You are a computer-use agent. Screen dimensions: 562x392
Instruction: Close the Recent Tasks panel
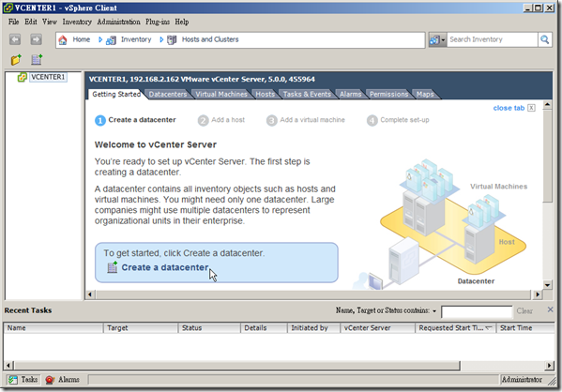click(550, 309)
